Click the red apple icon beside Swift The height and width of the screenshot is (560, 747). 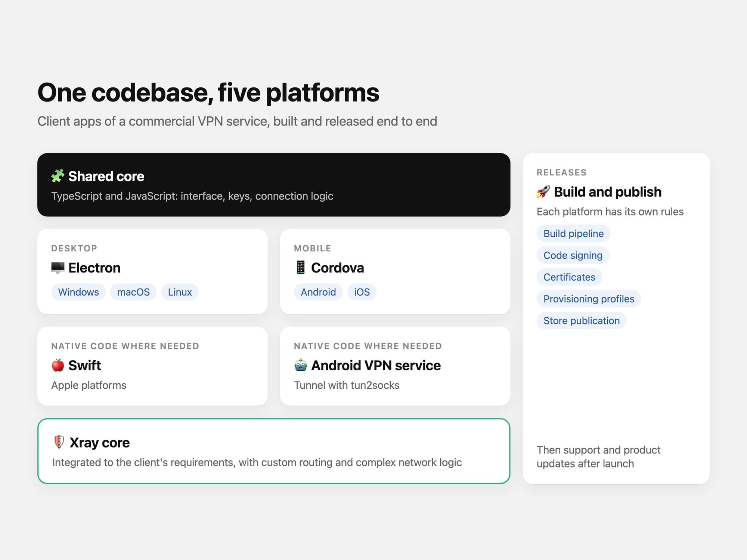(x=58, y=365)
